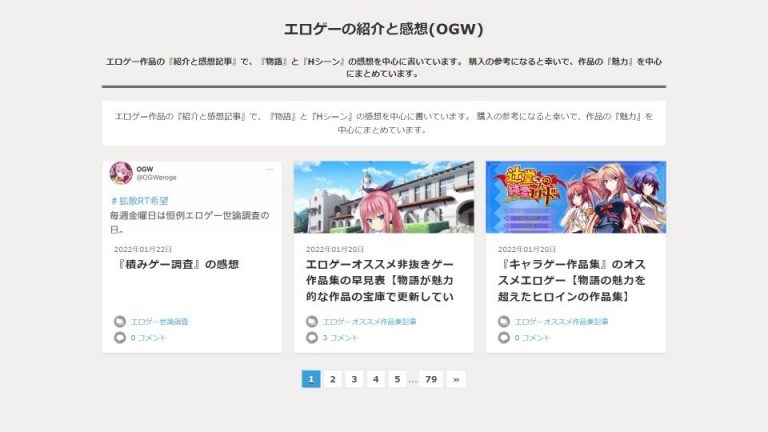Image resolution: width=768 pixels, height=432 pixels.
Task: Open the thumbnail showing three heroines
Action: point(575,197)
